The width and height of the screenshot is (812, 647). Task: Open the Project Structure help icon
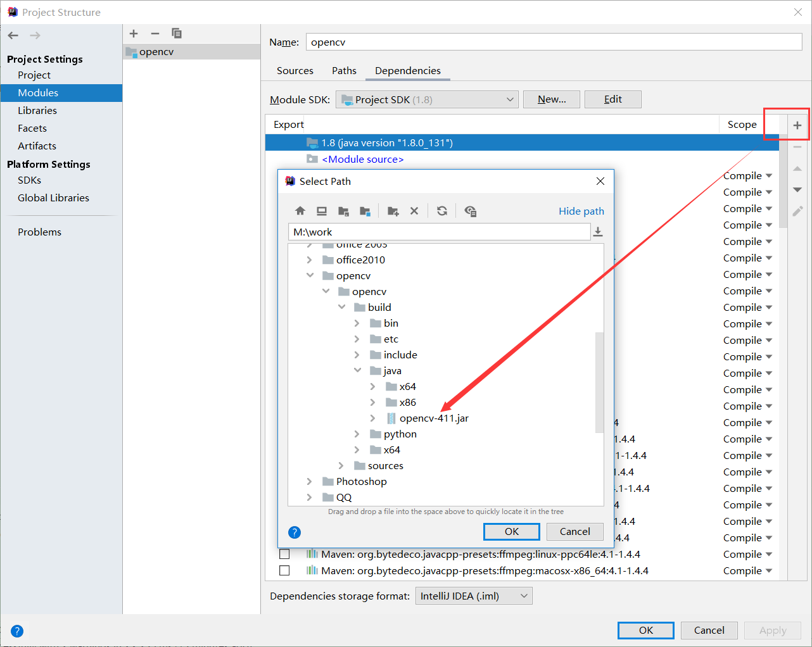pyautogui.click(x=17, y=631)
